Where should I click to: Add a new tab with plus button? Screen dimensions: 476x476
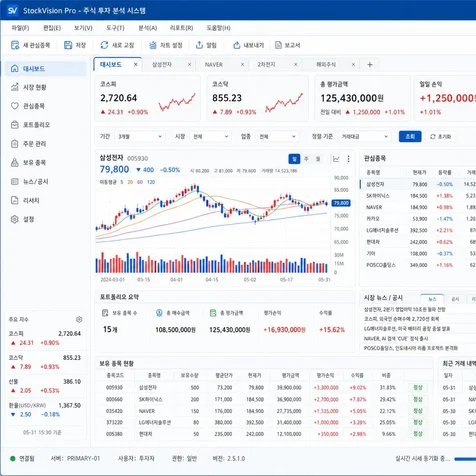370,65
